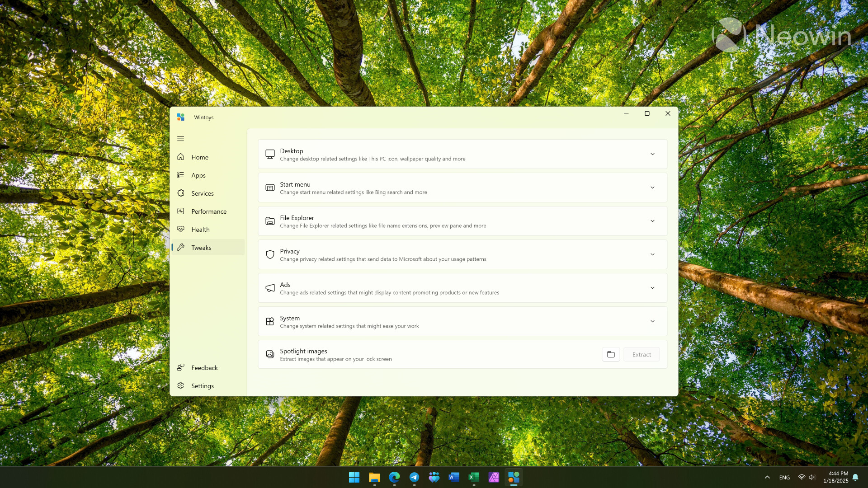Click the Settings gear icon in sidebar
This screenshot has width=868, height=488.
pos(181,385)
